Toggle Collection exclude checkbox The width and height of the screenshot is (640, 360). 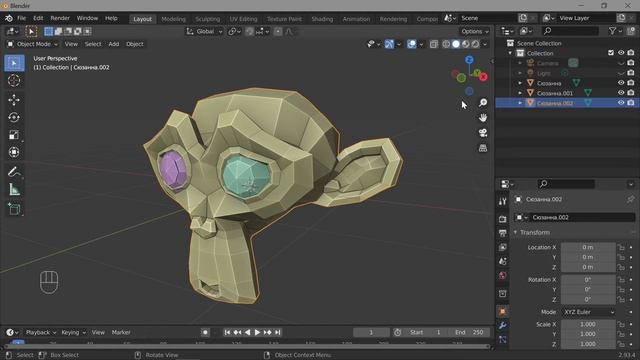pos(611,53)
